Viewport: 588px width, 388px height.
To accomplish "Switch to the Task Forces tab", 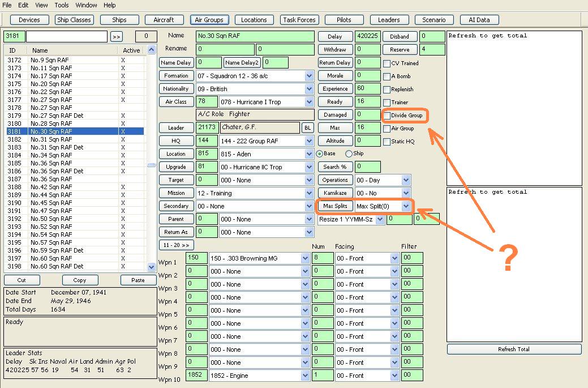I will [299, 20].
